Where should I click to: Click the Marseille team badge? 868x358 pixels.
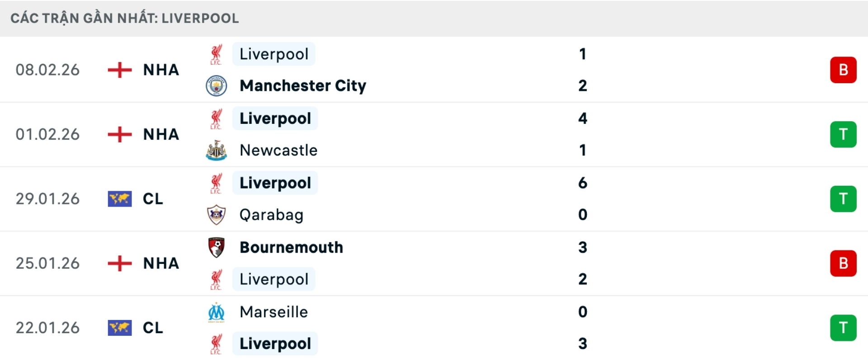217,311
